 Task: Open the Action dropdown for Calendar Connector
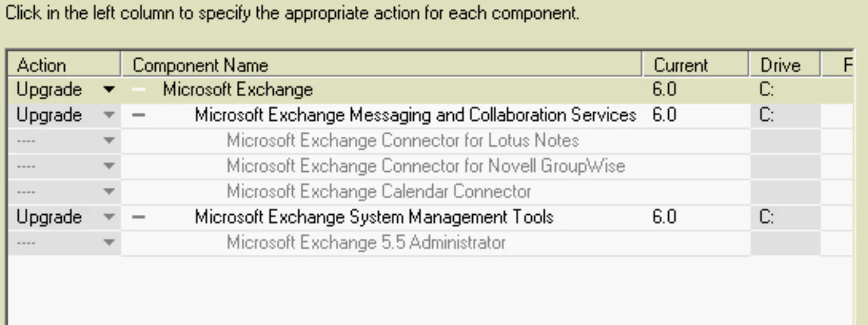[109, 191]
